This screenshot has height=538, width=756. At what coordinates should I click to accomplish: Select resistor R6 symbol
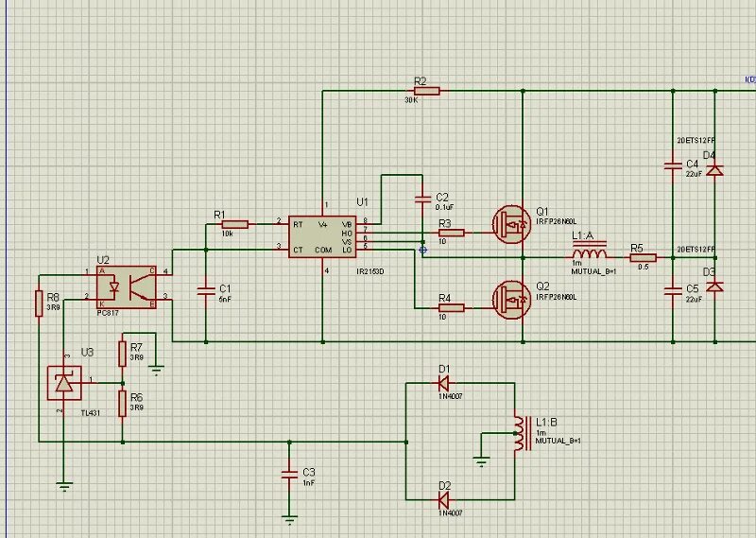point(123,404)
